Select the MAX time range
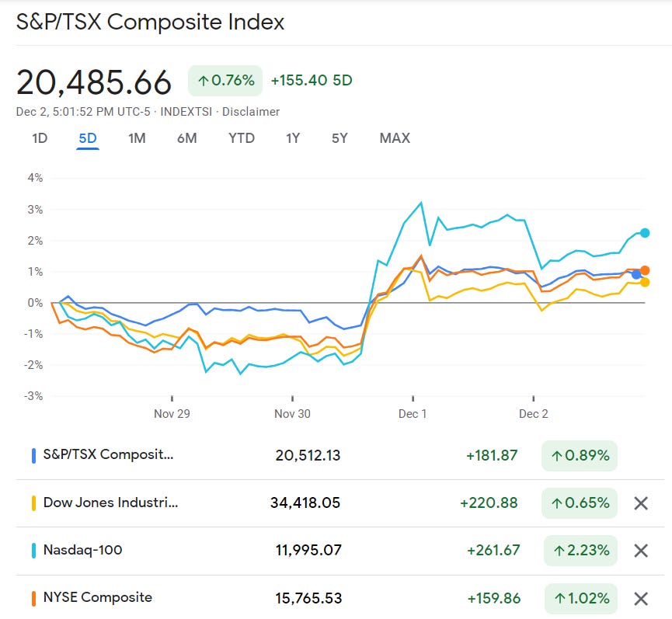Screen dimensions: 672x619 click(395, 138)
